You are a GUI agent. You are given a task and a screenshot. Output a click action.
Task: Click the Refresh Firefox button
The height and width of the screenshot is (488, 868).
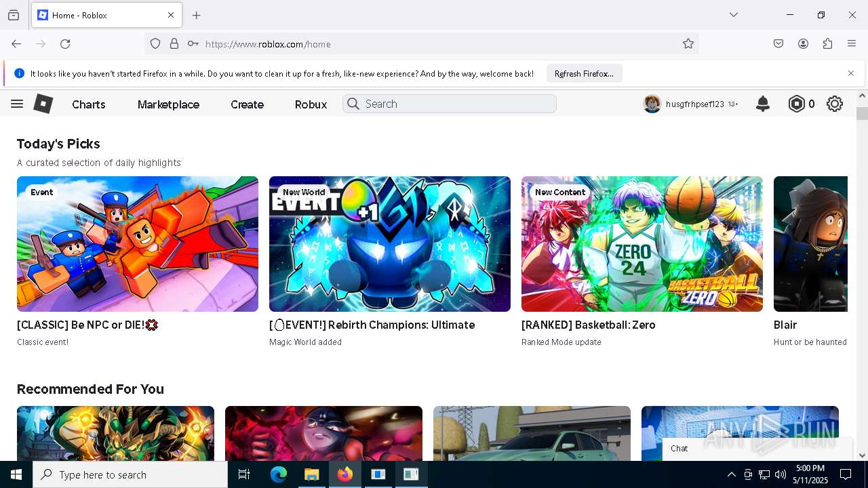(584, 73)
